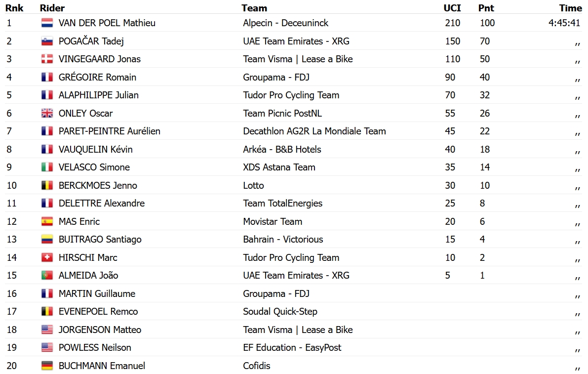Screen dimensions: 588x374
Task: Click the Swiss flag next to Hirschi
Action: click(x=47, y=258)
